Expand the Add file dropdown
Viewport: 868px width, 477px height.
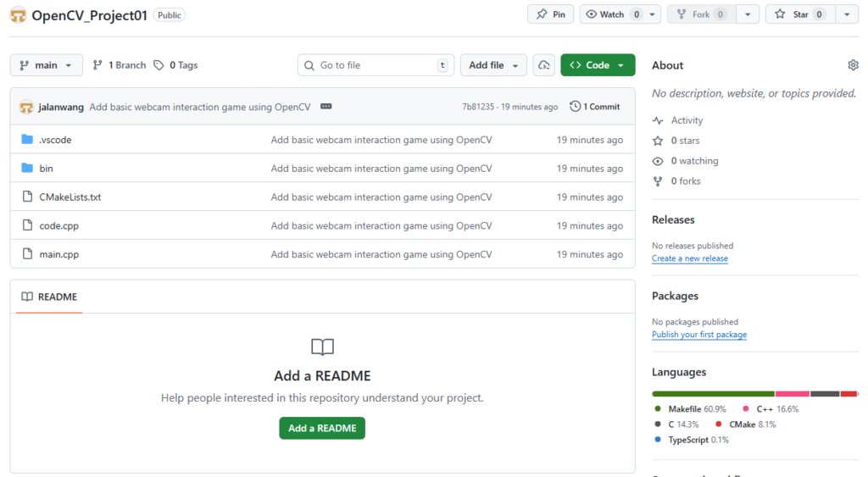(x=493, y=65)
